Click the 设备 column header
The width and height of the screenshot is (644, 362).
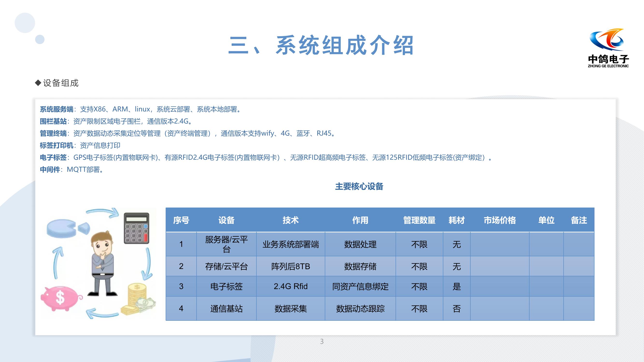coord(226,220)
